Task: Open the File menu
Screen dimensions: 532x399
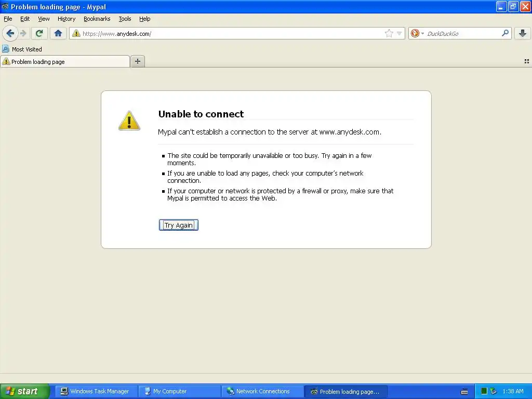Action: click(8, 19)
